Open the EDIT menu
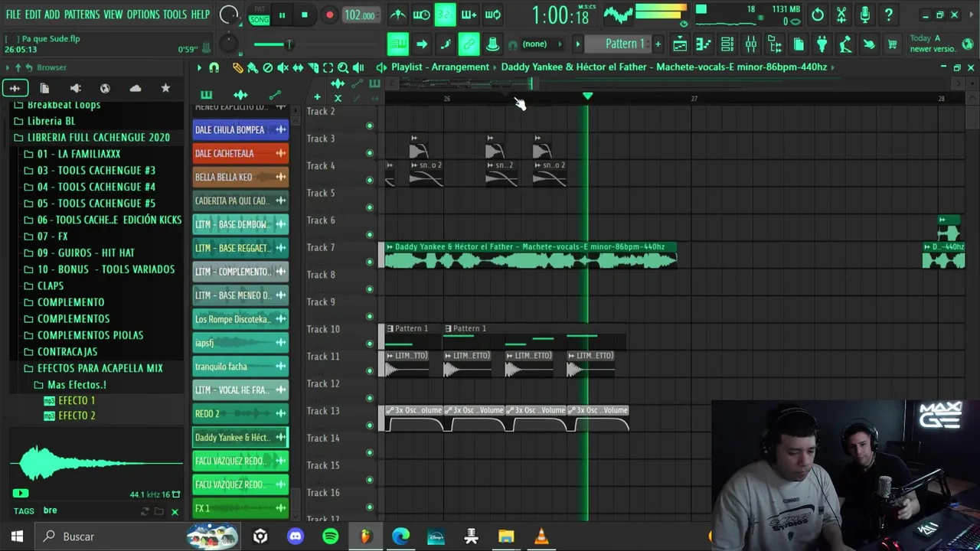 (33, 15)
